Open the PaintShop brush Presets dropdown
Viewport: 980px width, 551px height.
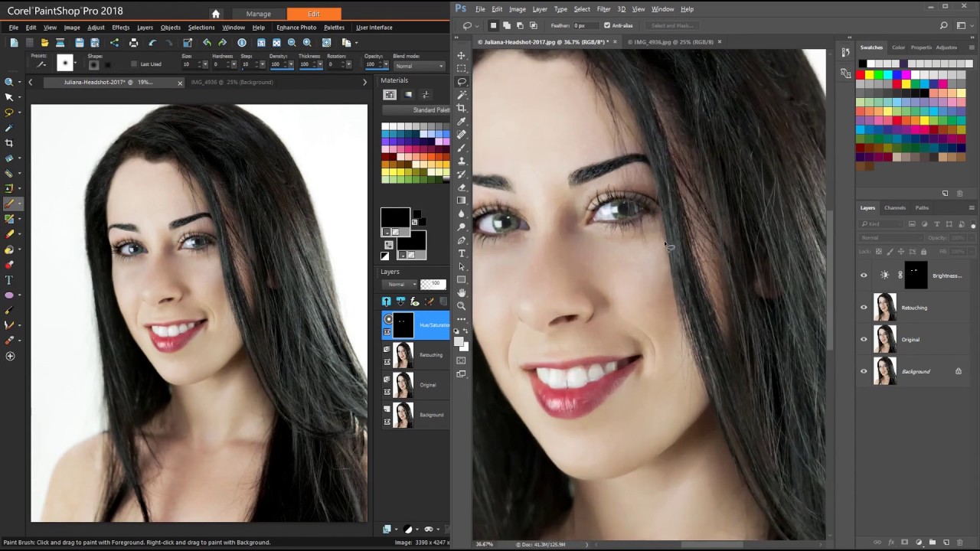point(41,64)
